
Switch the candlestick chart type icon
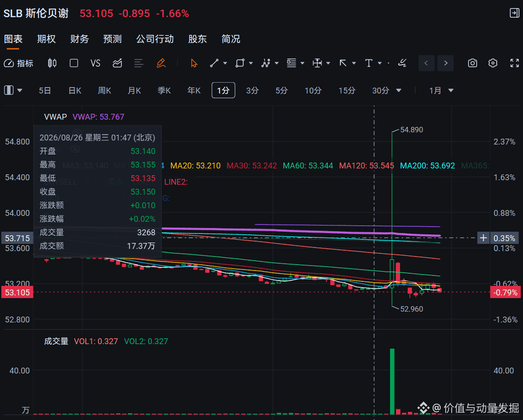click(x=52, y=63)
